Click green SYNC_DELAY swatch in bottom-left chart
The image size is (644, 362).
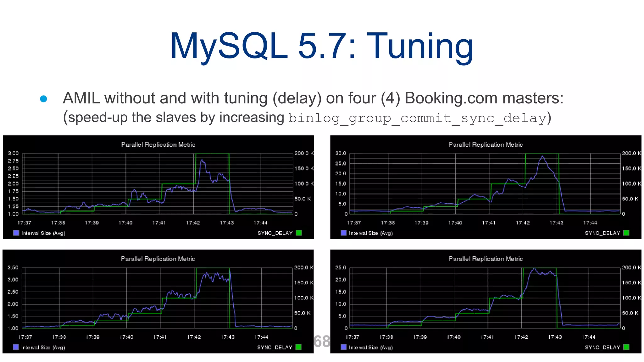(298, 347)
